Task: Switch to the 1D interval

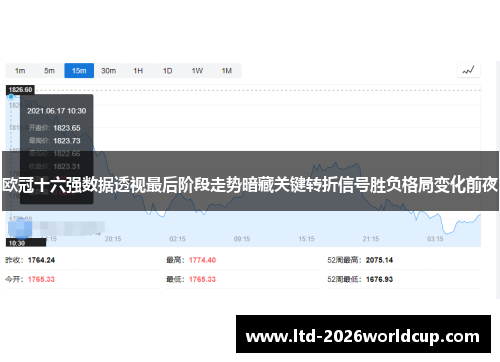Action: 167,71
